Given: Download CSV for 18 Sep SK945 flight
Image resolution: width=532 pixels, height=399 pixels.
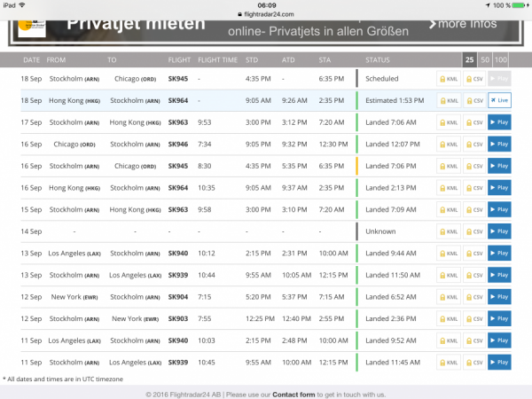Looking at the screenshot, I should point(474,79).
